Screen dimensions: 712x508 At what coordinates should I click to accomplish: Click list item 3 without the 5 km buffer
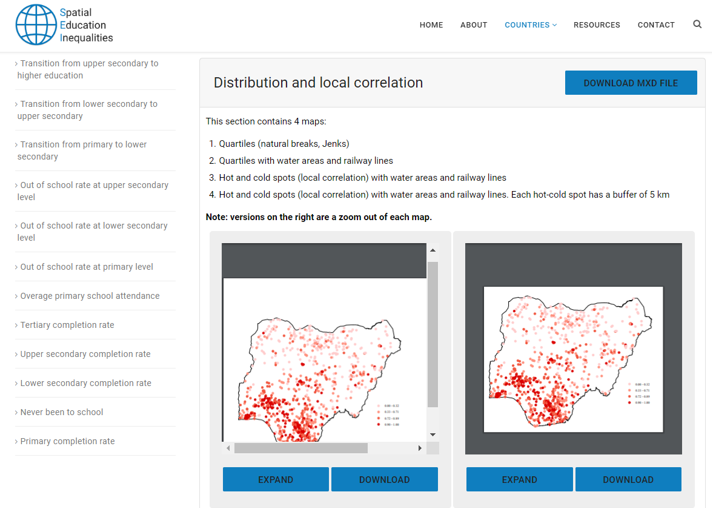tap(362, 178)
